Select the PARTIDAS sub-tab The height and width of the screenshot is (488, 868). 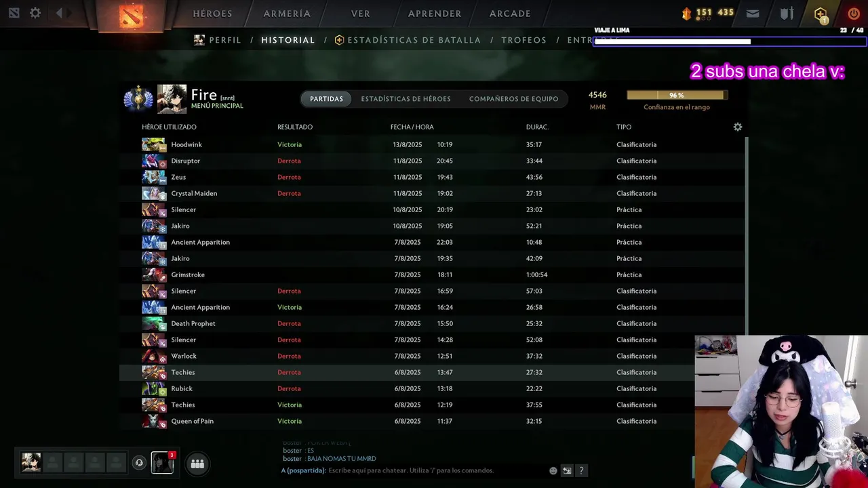pyautogui.click(x=326, y=99)
